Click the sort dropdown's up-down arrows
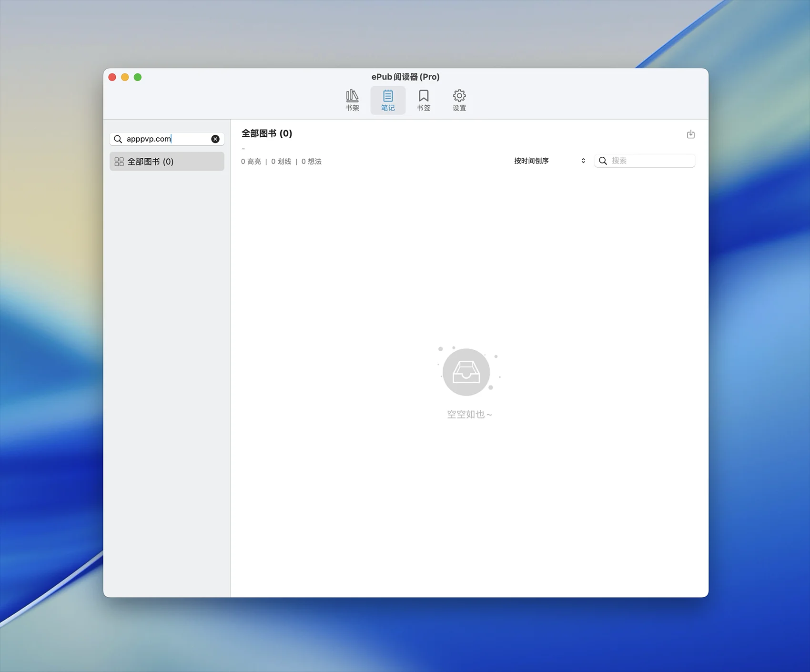 point(583,161)
